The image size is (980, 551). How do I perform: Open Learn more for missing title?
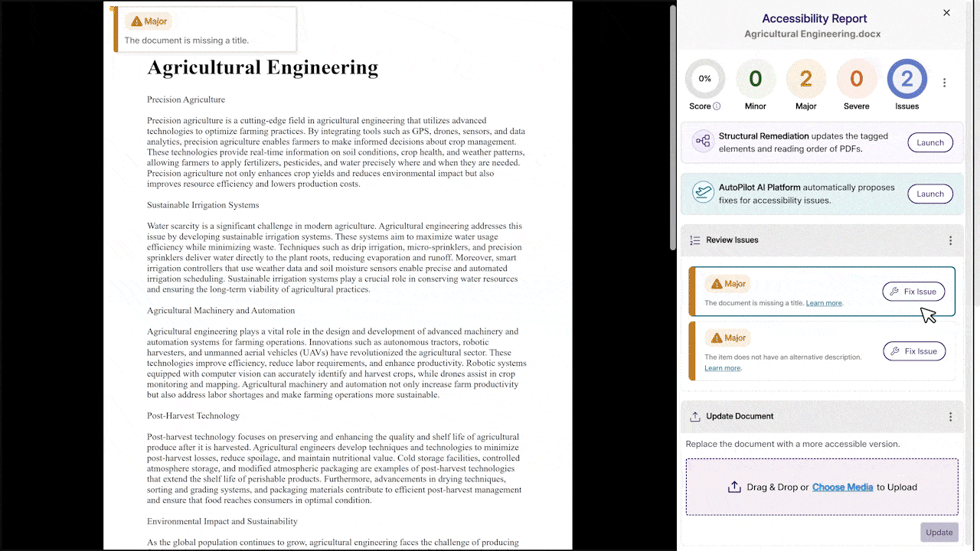pyautogui.click(x=824, y=303)
